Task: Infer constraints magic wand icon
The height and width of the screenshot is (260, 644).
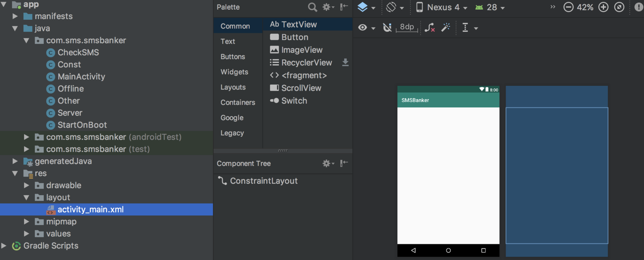Action: (446, 27)
